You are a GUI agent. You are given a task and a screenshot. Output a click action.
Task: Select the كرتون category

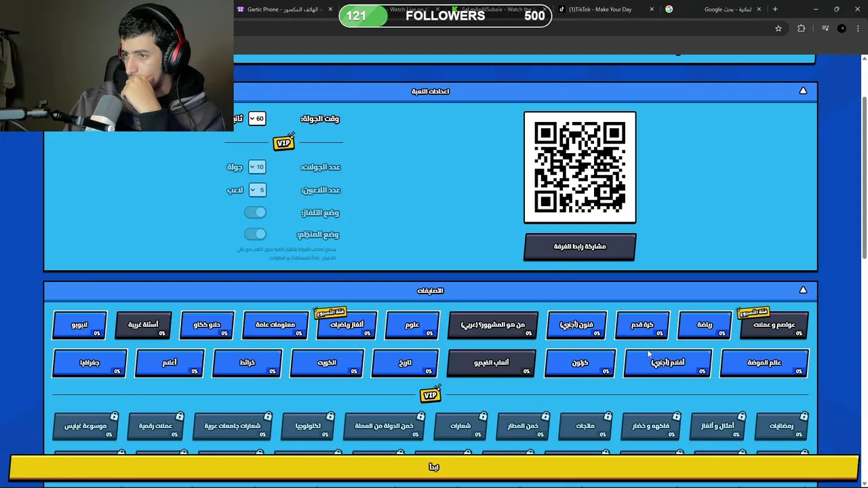click(x=580, y=363)
